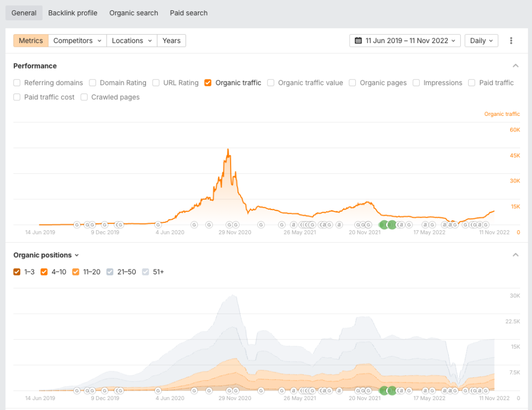Screen dimensions: 532x410
Task: Click the calendar icon in date range
Action: [x=358, y=41]
